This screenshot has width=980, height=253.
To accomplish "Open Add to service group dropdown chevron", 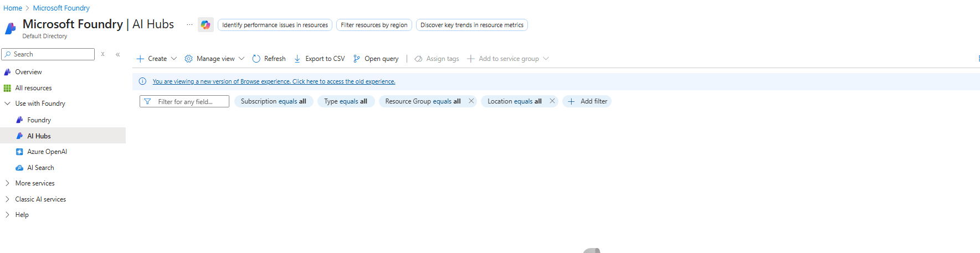I will click(x=546, y=59).
